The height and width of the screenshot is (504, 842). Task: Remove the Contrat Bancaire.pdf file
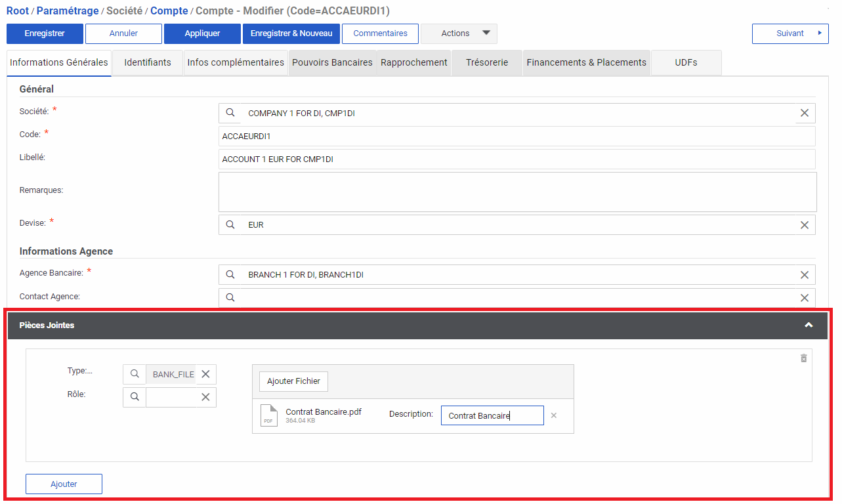554,415
